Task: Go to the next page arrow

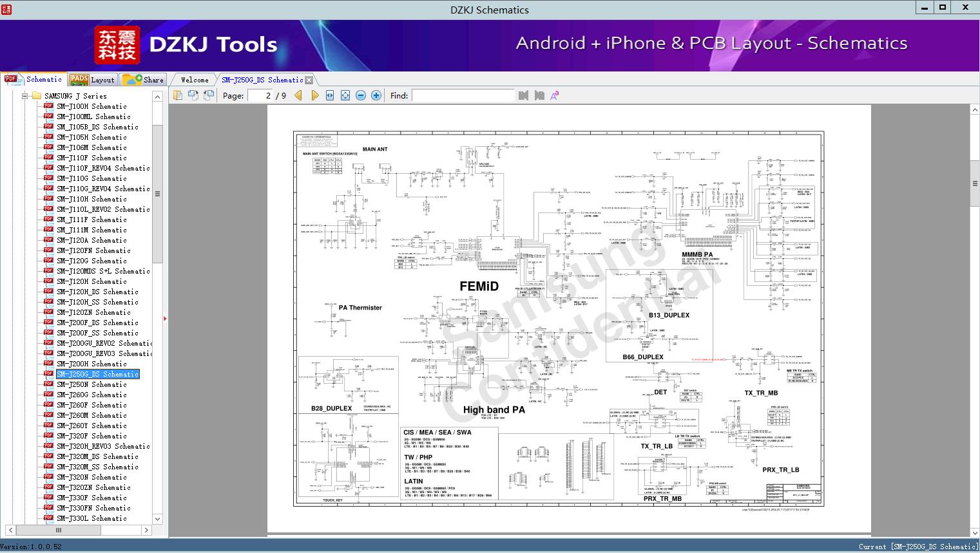Action: 314,95
